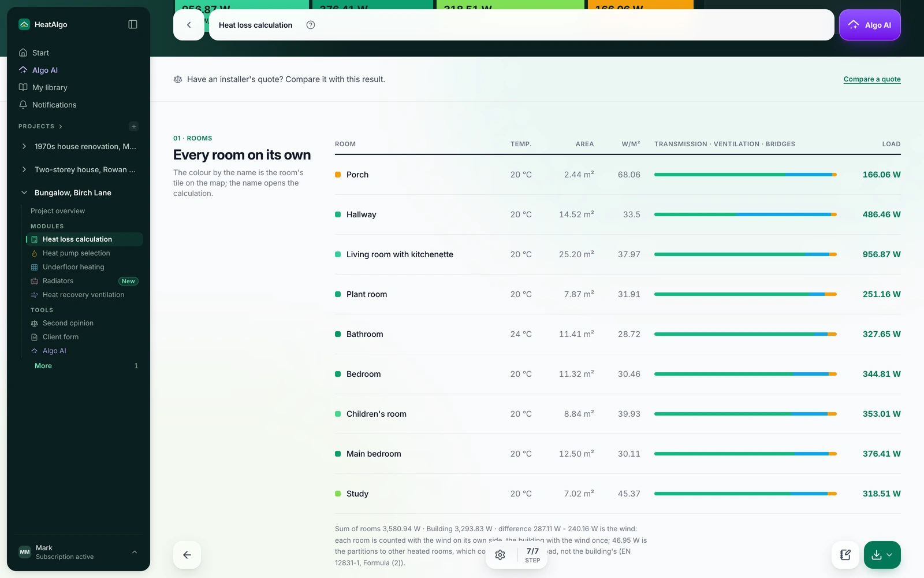Click the My library book icon
The height and width of the screenshot is (578, 924).
[x=23, y=87]
